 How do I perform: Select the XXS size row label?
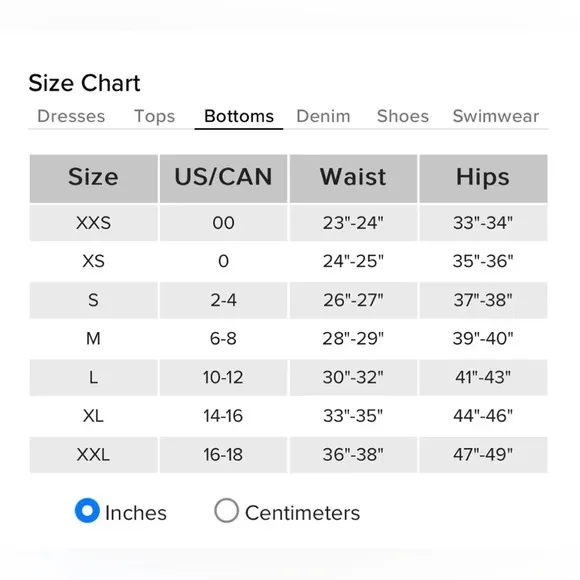click(94, 223)
